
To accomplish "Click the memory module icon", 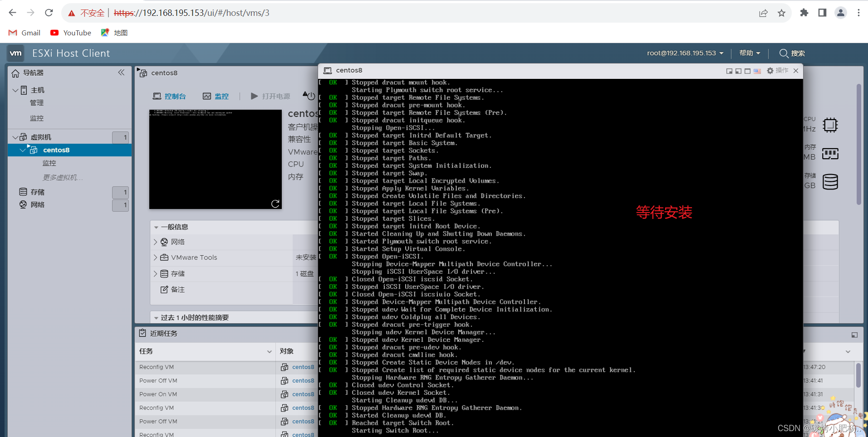I will 830,154.
